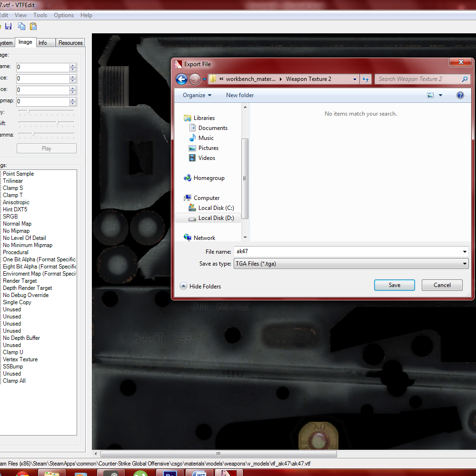Expand the address bar history dropdown

355,79
